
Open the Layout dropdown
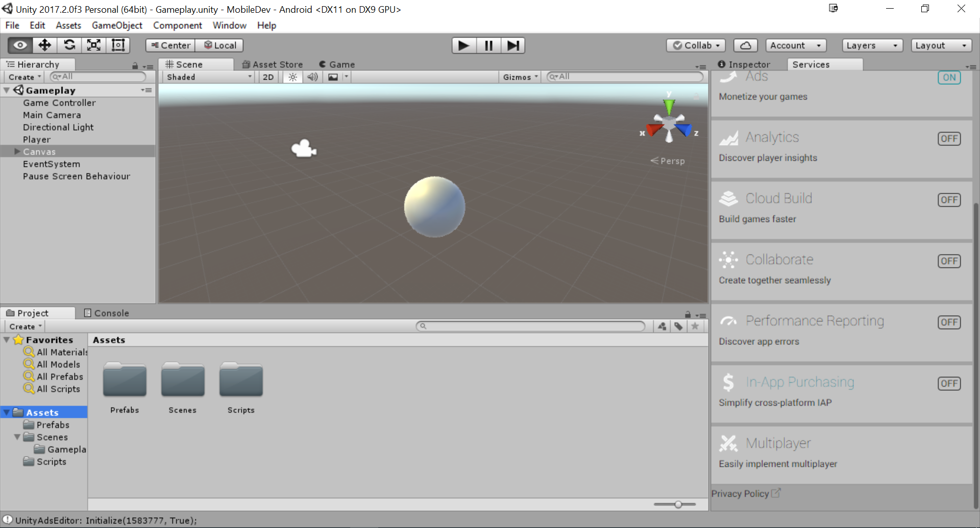click(941, 45)
